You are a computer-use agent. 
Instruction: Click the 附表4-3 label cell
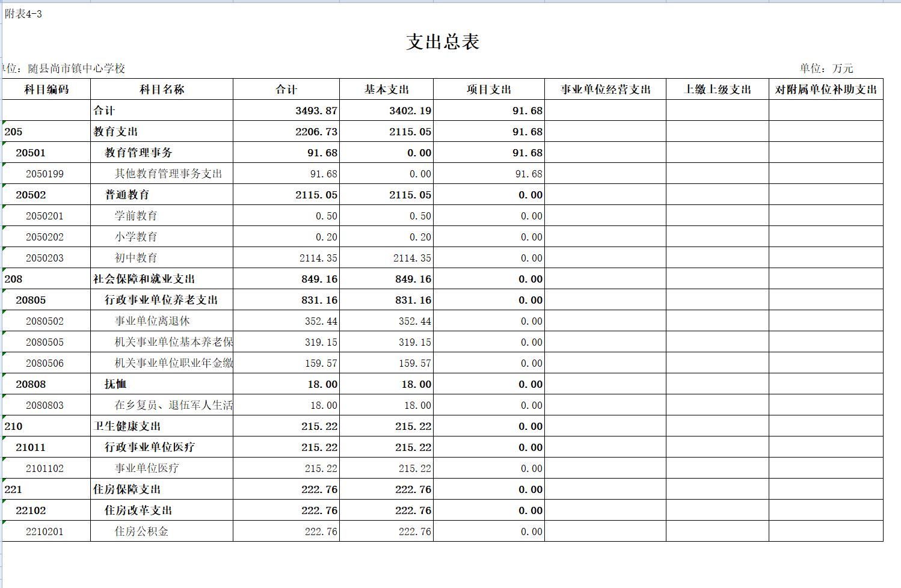point(23,14)
